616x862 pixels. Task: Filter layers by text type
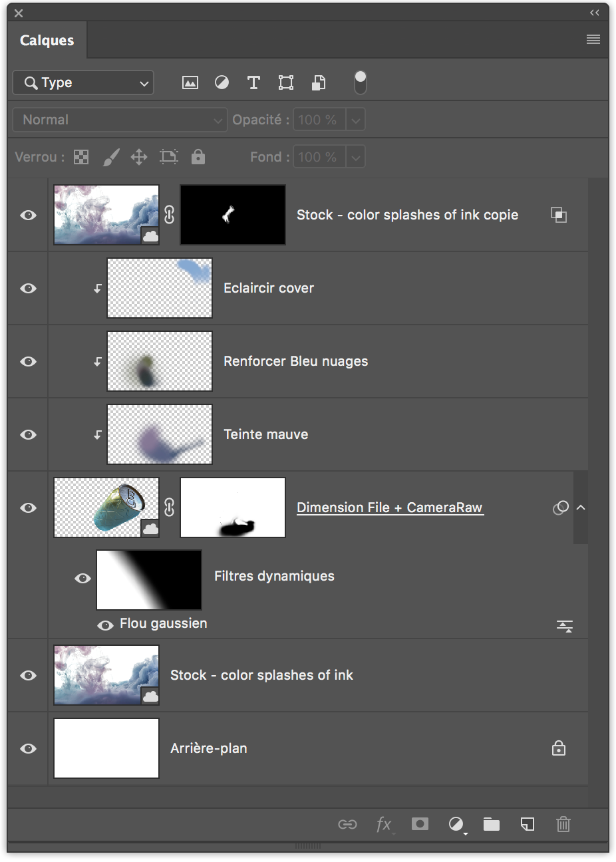click(x=253, y=82)
